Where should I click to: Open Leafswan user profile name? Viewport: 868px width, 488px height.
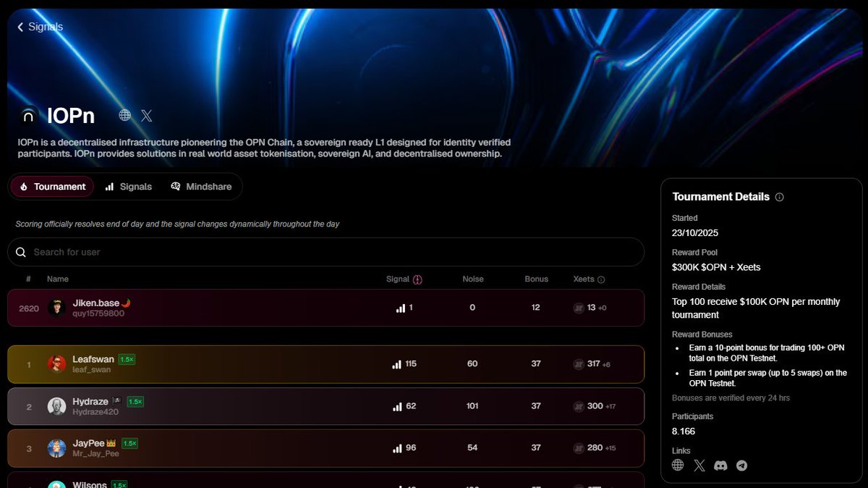pos(94,359)
